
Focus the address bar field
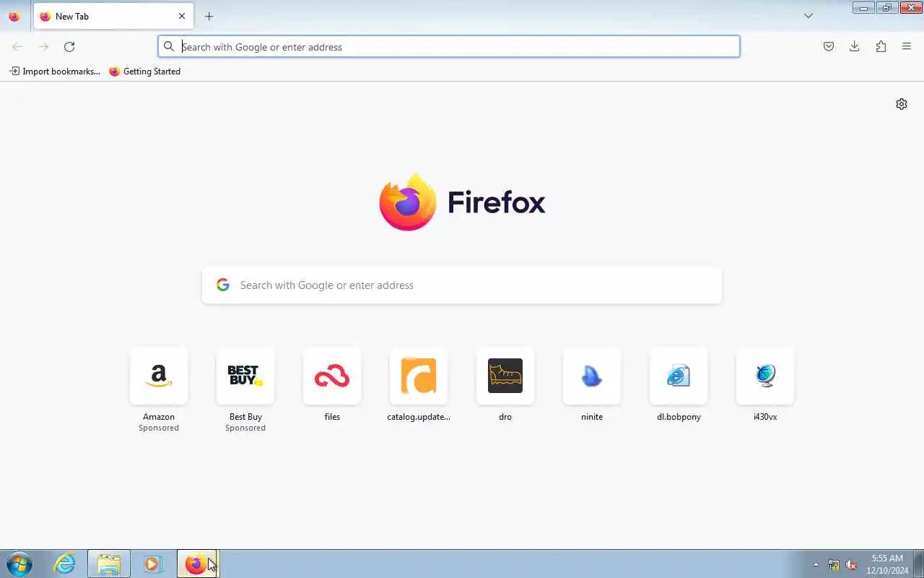pos(449,47)
